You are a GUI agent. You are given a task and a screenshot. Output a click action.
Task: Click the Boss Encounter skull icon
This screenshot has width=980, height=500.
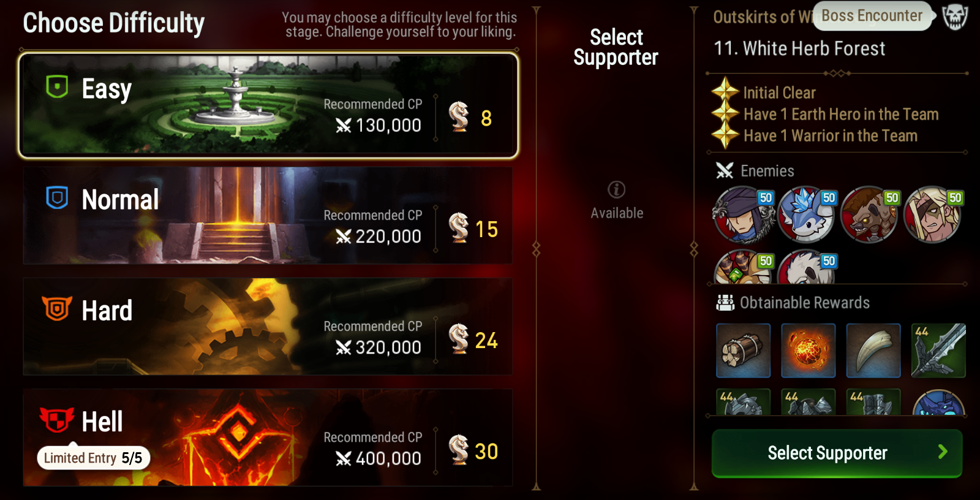[954, 16]
